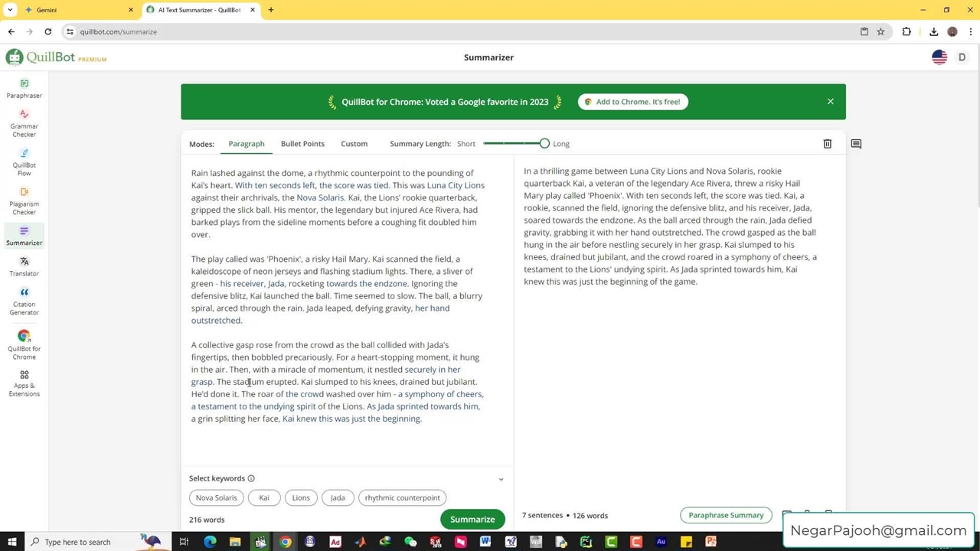Click the trash icon to delete text
This screenshot has height=551, width=980.
[827, 144]
